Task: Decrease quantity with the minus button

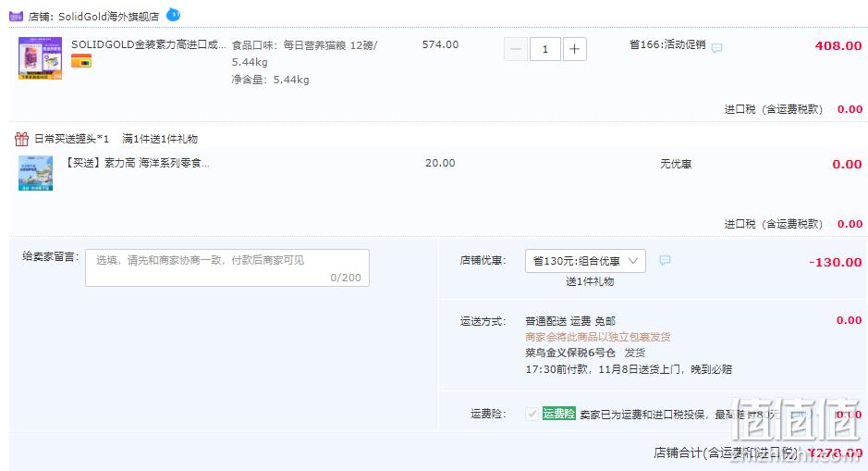Action: pos(516,49)
